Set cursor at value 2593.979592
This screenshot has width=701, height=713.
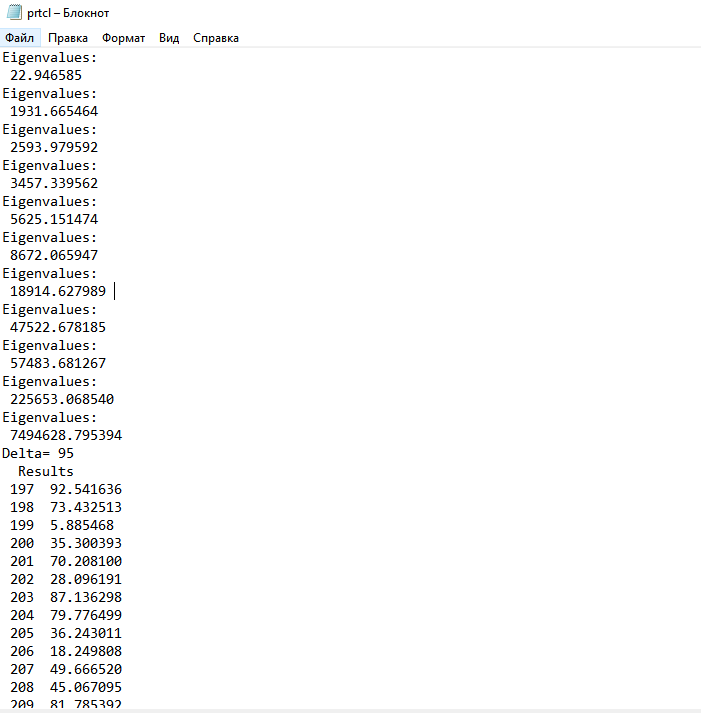click(54, 147)
